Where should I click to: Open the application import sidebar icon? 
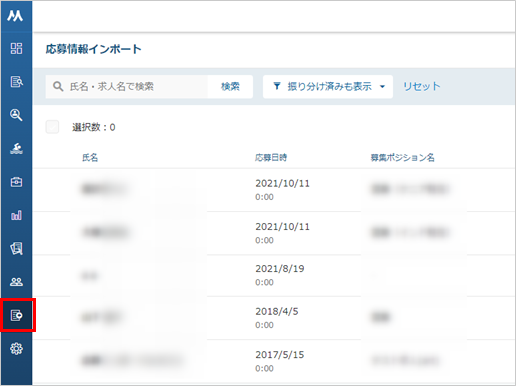click(x=17, y=315)
